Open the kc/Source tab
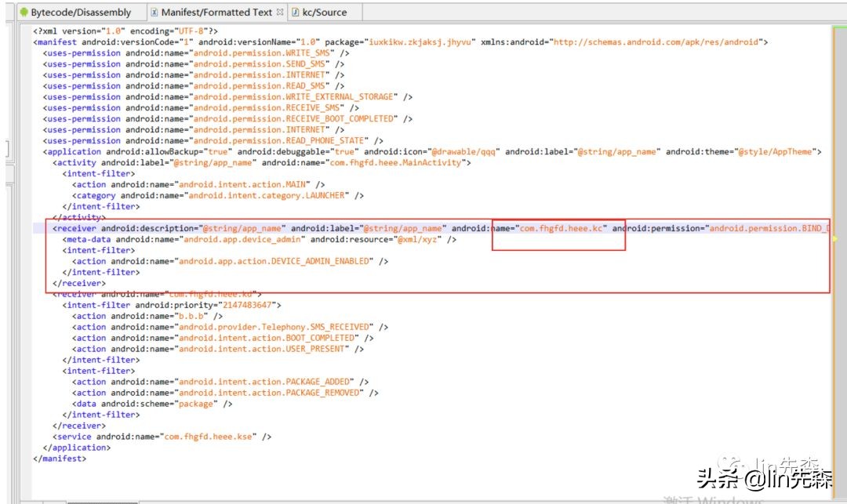This screenshot has width=847, height=504. point(324,13)
